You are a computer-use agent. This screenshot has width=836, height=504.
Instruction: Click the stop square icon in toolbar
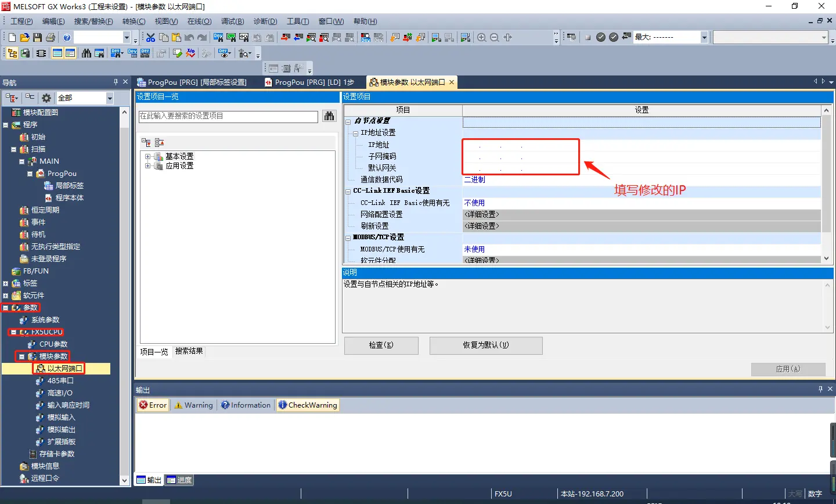click(x=588, y=37)
